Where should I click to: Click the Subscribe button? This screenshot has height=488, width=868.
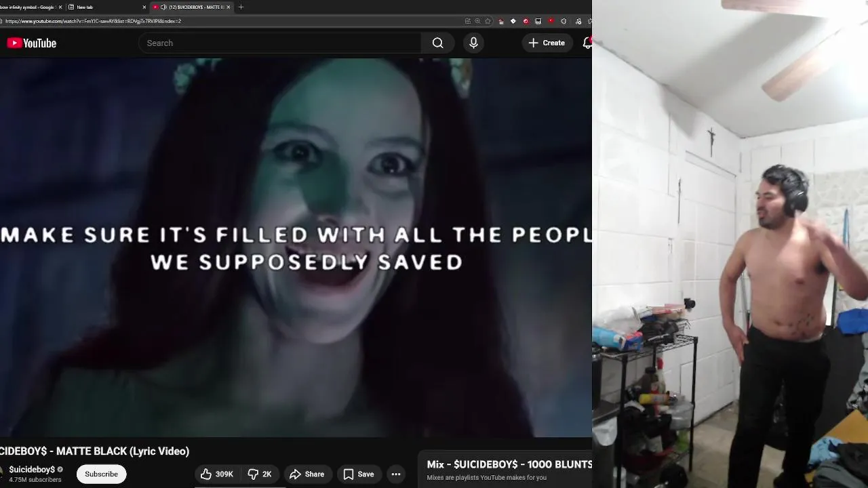click(x=101, y=474)
